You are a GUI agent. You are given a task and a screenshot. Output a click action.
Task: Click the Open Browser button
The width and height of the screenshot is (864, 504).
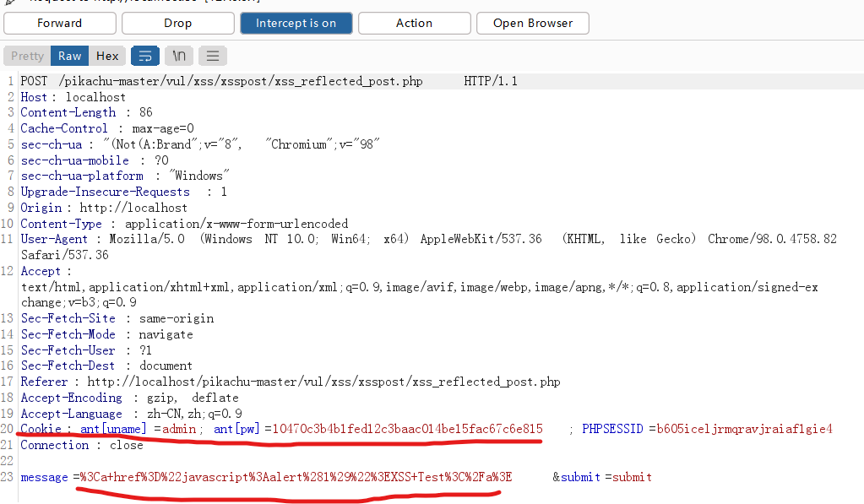point(533,23)
